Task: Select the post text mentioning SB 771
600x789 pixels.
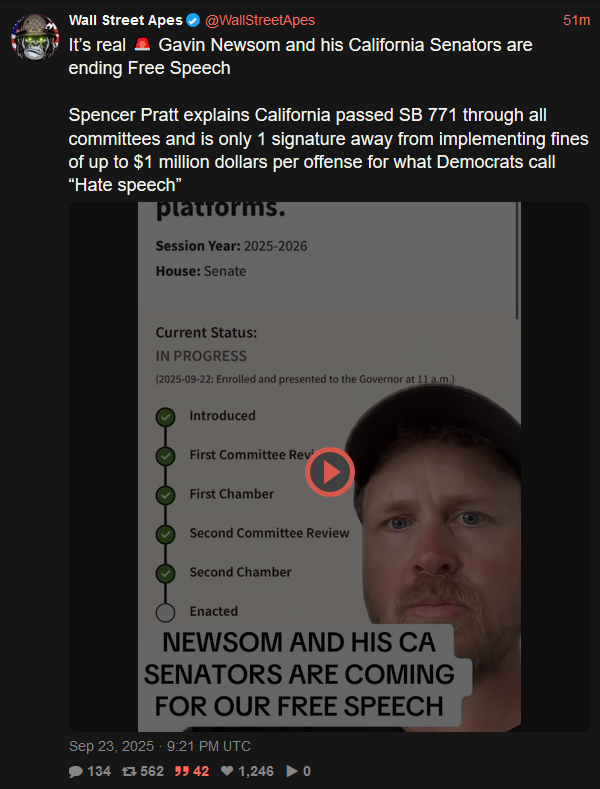Action: pyautogui.click(x=328, y=150)
